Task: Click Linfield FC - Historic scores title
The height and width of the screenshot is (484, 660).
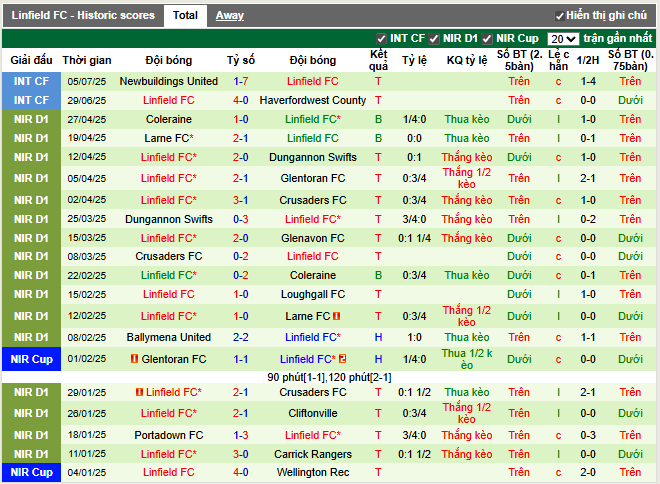Action: [x=83, y=16]
